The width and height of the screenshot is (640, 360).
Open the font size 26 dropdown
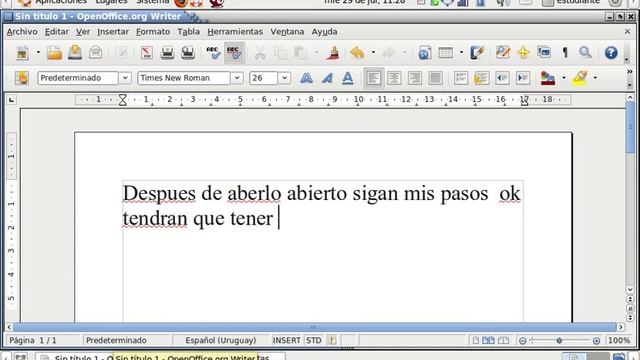click(x=284, y=78)
